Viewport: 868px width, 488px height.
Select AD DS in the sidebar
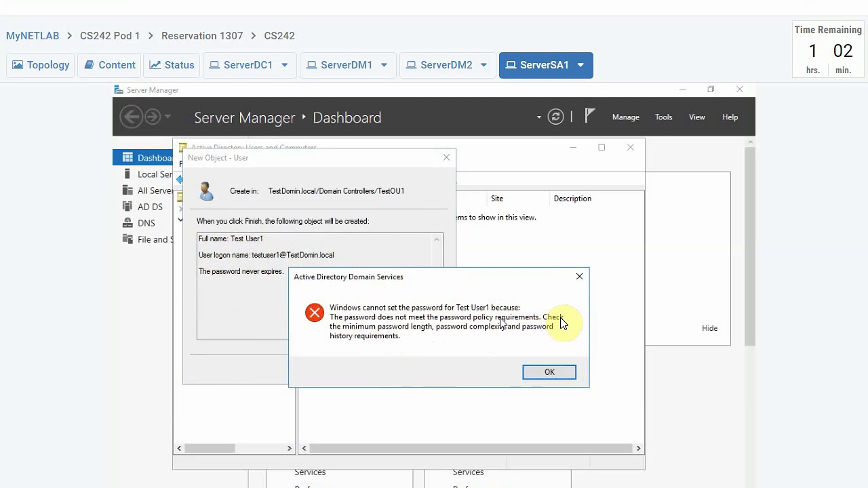[150, 207]
